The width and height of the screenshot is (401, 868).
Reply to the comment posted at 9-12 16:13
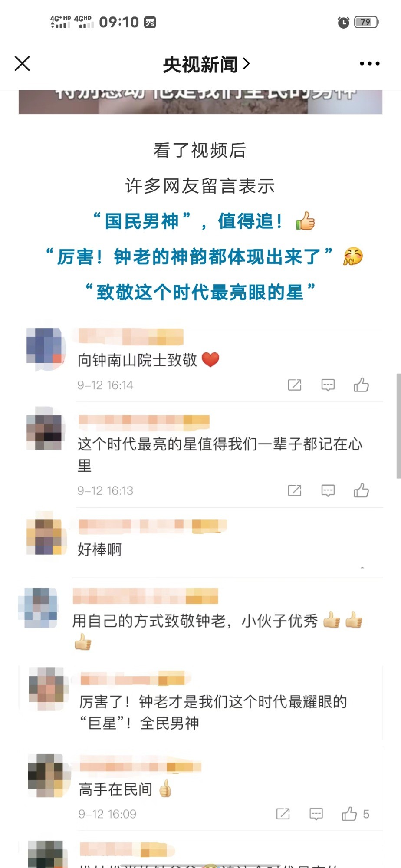tap(328, 490)
